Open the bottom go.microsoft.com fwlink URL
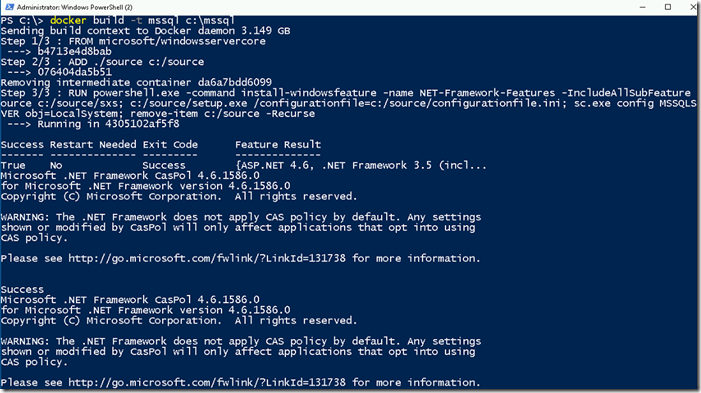The image size is (701, 393). [x=207, y=383]
